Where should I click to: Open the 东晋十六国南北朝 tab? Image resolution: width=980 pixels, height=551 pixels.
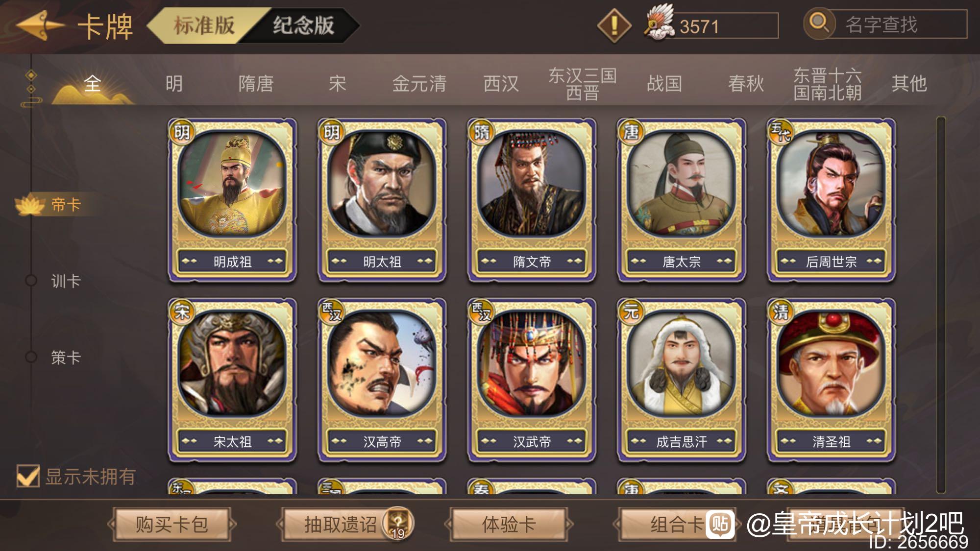coord(827,84)
